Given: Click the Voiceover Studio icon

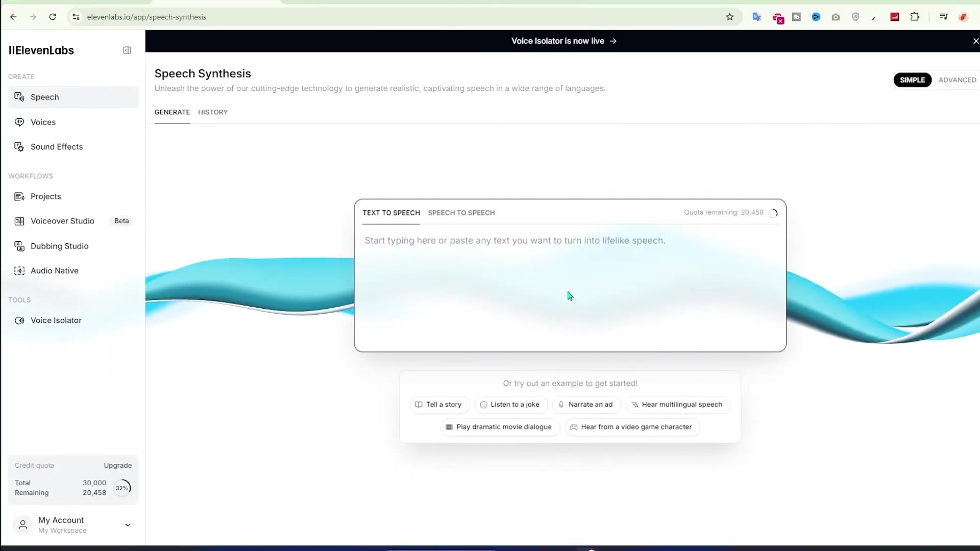Looking at the screenshot, I should [19, 221].
